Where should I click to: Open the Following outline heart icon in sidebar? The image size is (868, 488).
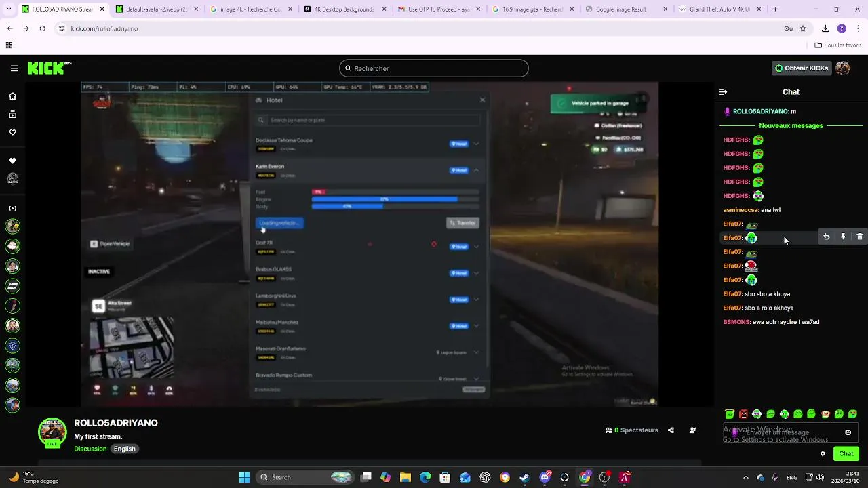[12, 132]
